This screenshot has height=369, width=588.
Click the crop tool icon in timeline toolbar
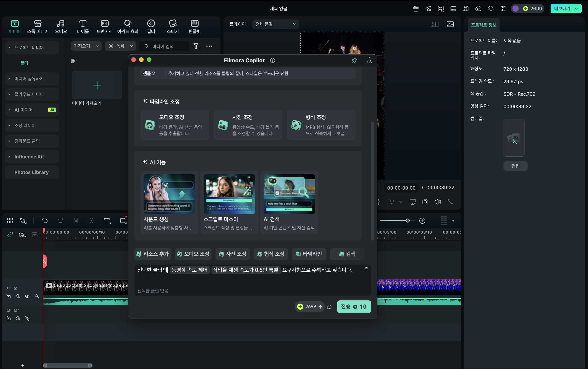click(123, 221)
